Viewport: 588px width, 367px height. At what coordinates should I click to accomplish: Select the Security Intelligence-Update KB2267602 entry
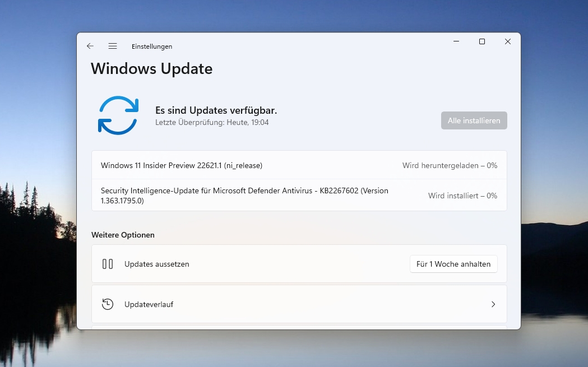pyautogui.click(x=299, y=196)
